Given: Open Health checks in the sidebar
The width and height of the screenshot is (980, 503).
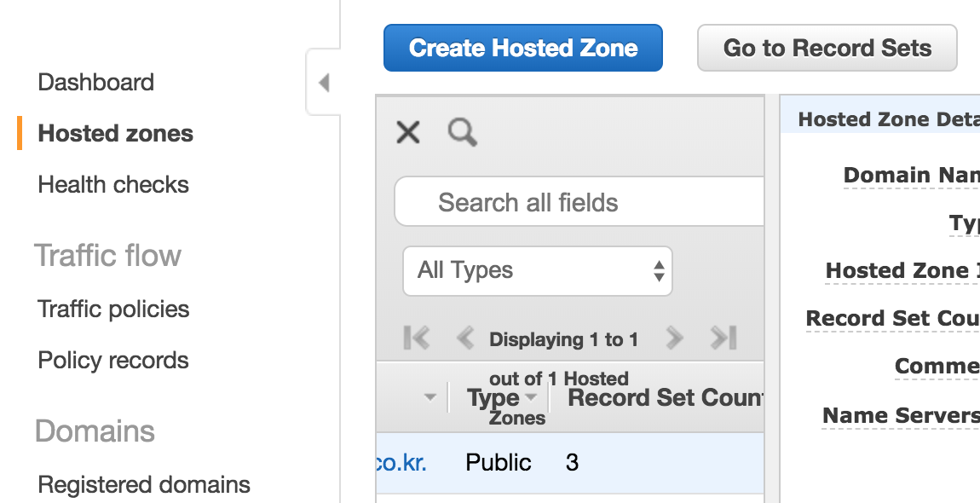Looking at the screenshot, I should click(113, 185).
